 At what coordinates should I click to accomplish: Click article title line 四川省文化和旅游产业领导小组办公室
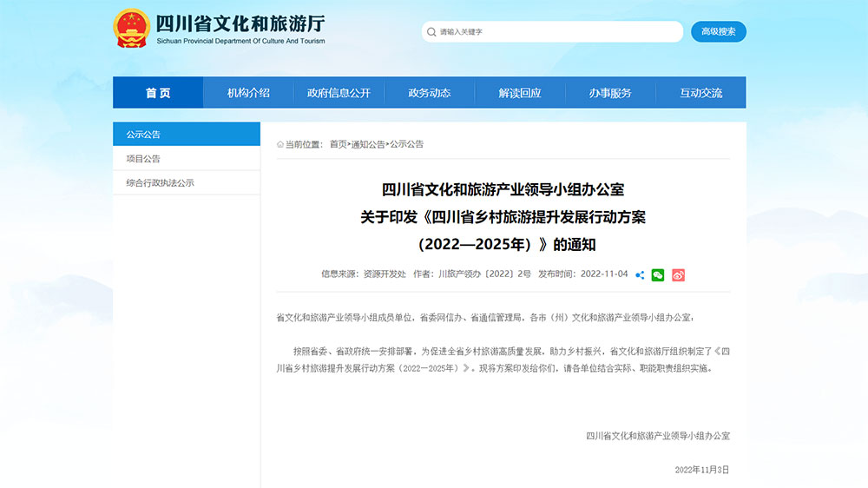(503, 189)
